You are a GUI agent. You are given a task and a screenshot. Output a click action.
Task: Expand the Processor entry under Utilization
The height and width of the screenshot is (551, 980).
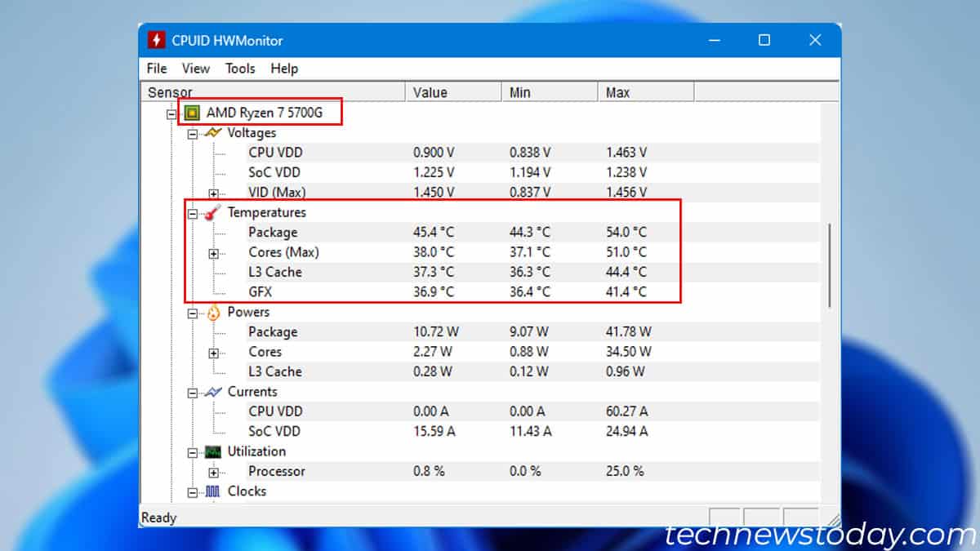[214, 471]
